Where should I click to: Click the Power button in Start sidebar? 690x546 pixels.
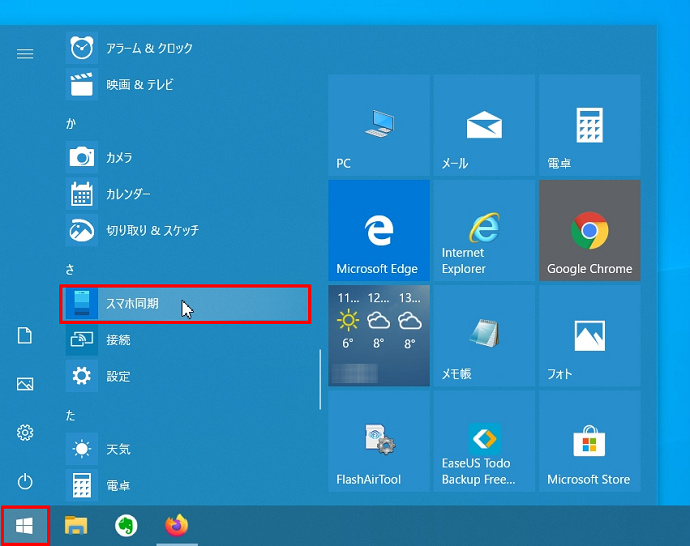click(25, 481)
